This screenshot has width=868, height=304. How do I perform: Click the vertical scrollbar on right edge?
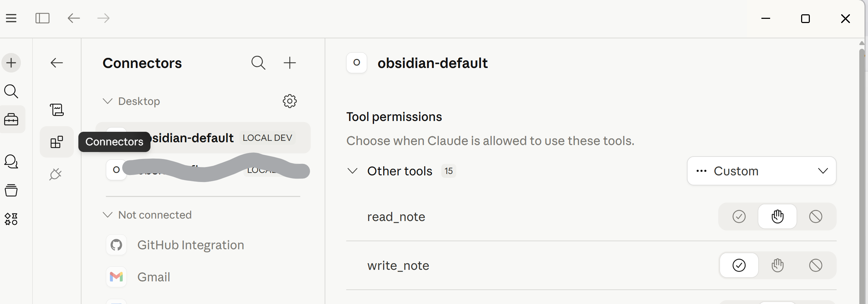862,174
